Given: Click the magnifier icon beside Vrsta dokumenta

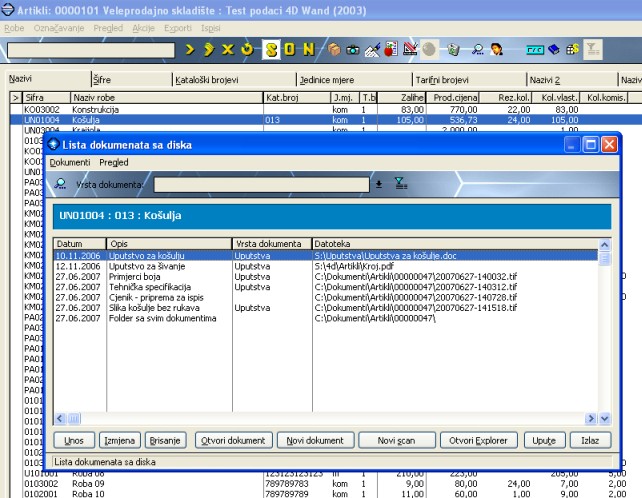Looking at the screenshot, I should tap(61, 184).
